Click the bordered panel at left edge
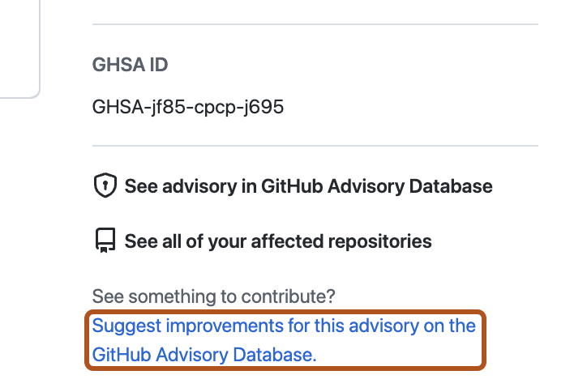Image resolution: width=587 pixels, height=392 pixels. 18,49
